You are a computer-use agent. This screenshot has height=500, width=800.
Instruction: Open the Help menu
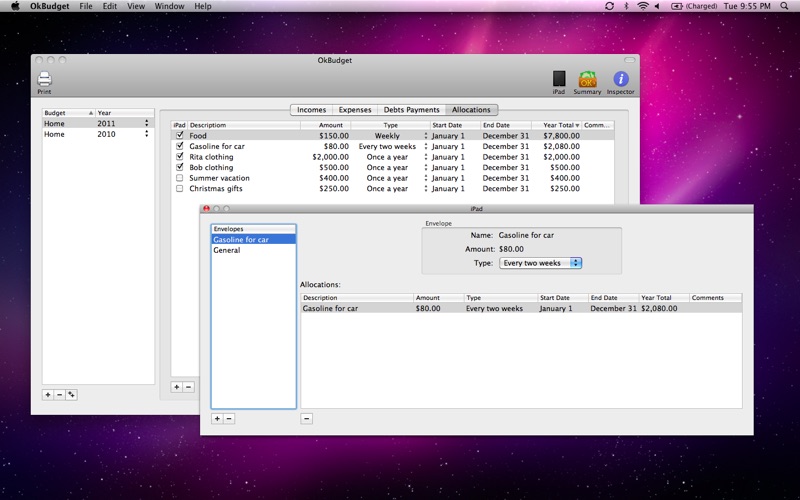click(203, 6)
